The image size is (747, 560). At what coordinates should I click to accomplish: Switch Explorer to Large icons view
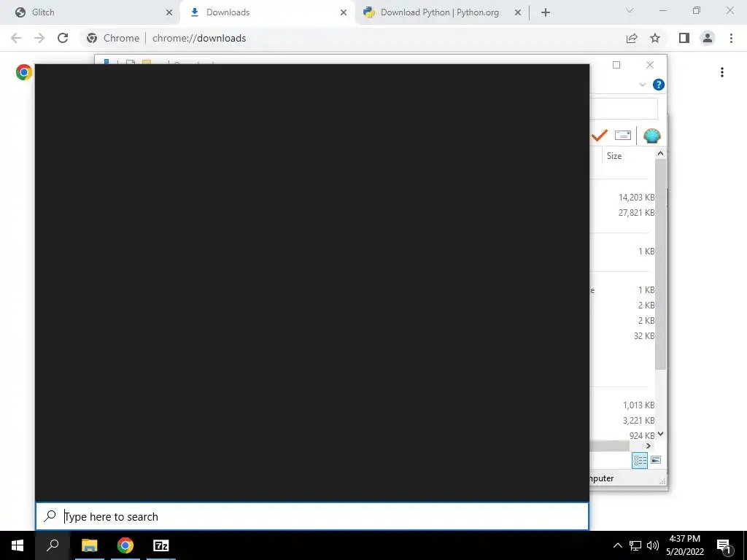coord(656,460)
